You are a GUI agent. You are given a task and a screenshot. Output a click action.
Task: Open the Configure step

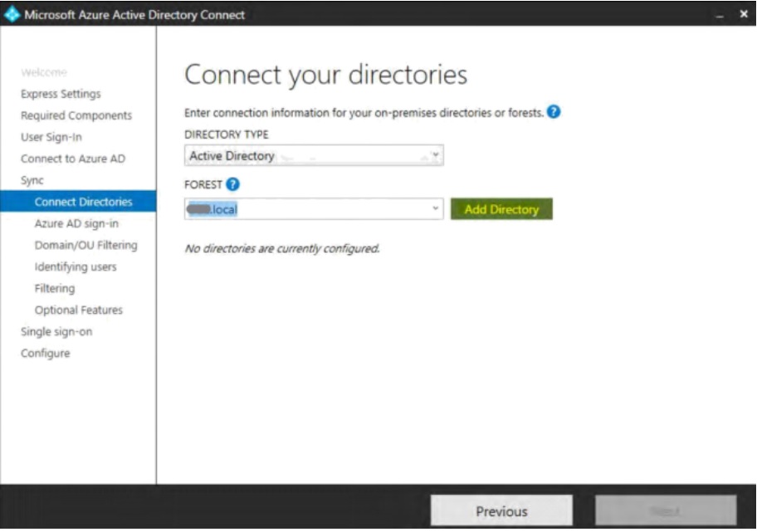pos(46,354)
